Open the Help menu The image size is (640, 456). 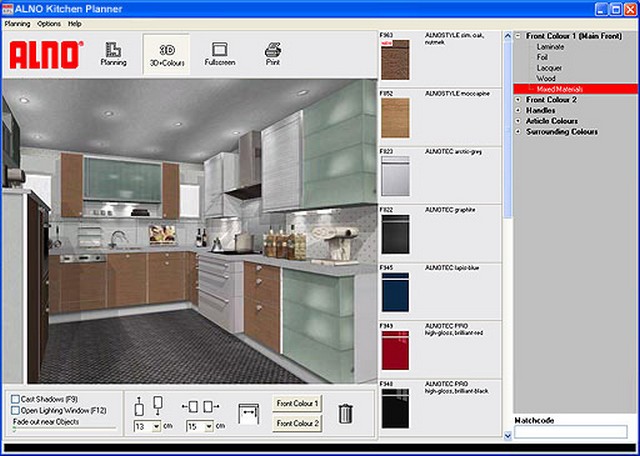pos(75,24)
